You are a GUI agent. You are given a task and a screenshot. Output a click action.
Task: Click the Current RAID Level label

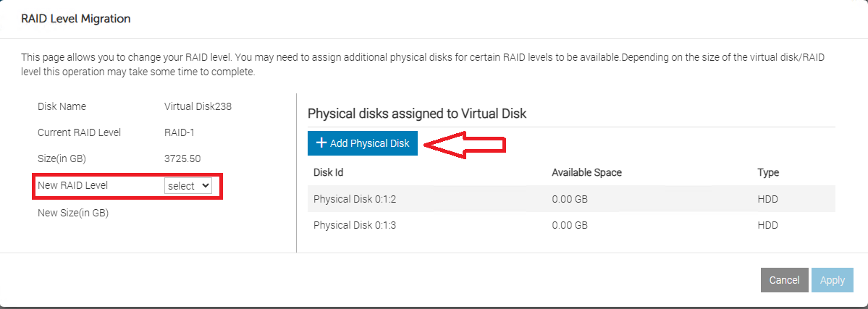click(79, 132)
